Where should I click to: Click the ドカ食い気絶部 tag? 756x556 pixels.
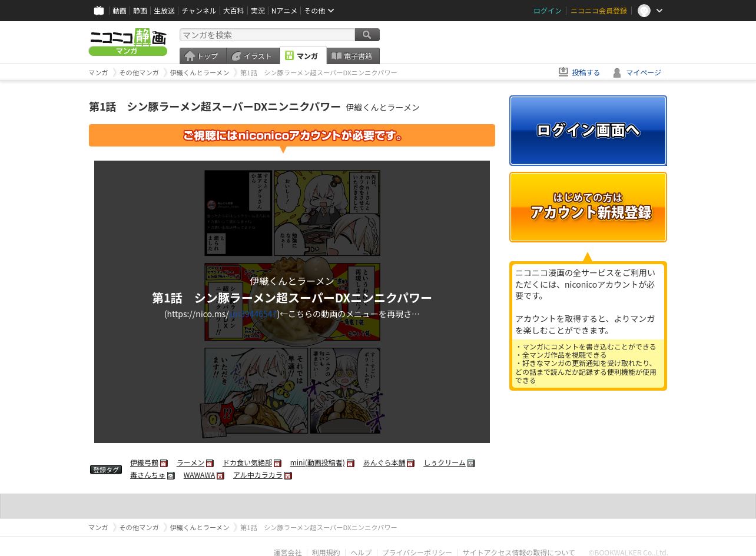coord(247,463)
